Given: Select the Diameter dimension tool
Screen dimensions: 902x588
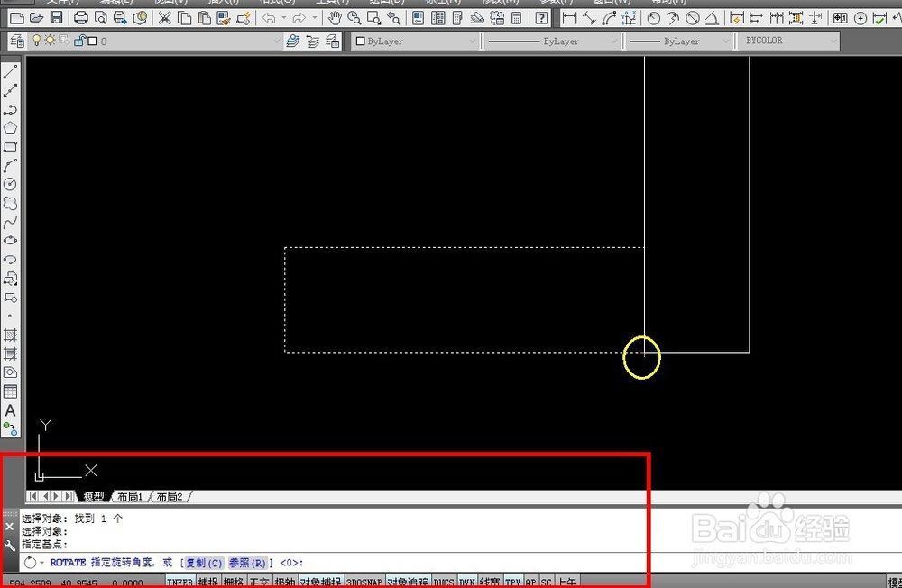Looking at the screenshot, I should (x=693, y=18).
